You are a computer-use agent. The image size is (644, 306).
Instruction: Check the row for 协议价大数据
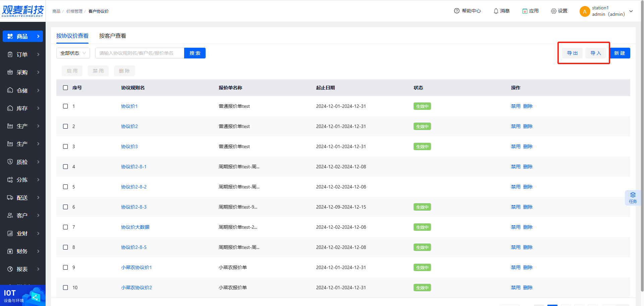point(65,227)
